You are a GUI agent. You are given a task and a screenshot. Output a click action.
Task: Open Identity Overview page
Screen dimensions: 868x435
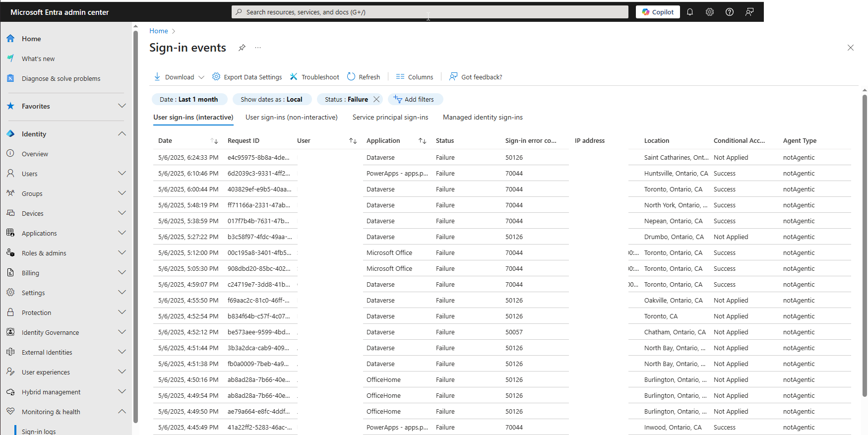(x=35, y=154)
